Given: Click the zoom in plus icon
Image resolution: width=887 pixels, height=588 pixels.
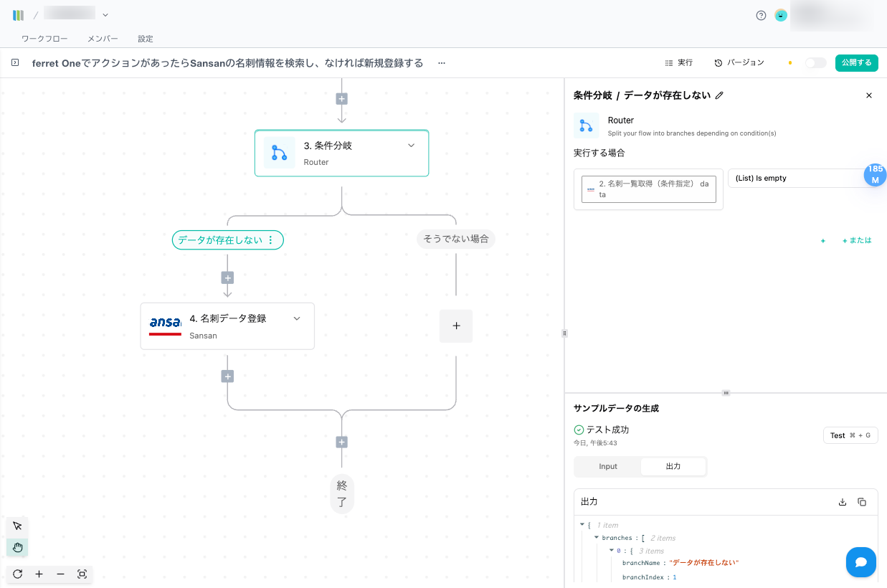Looking at the screenshot, I should click(x=39, y=574).
